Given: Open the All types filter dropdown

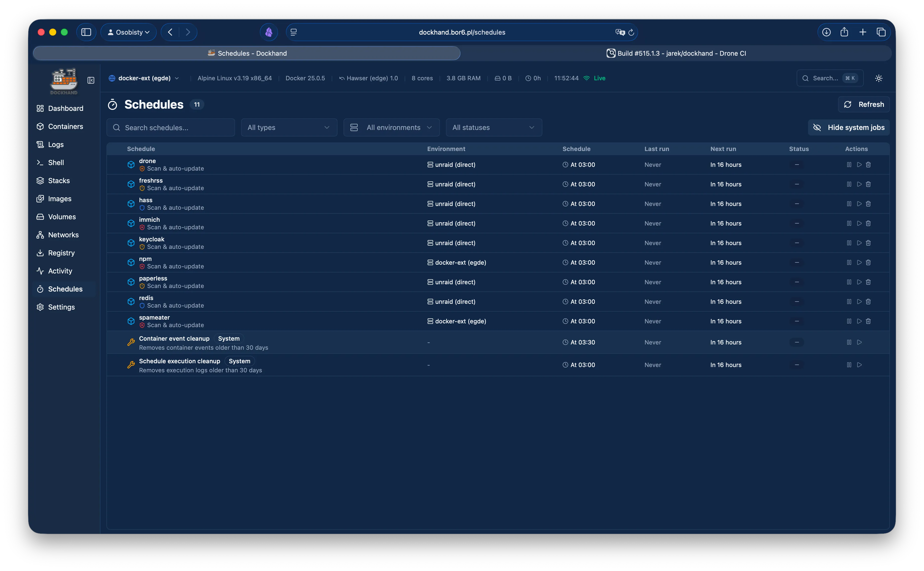Looking at the screenshot, I should point(288,127).
